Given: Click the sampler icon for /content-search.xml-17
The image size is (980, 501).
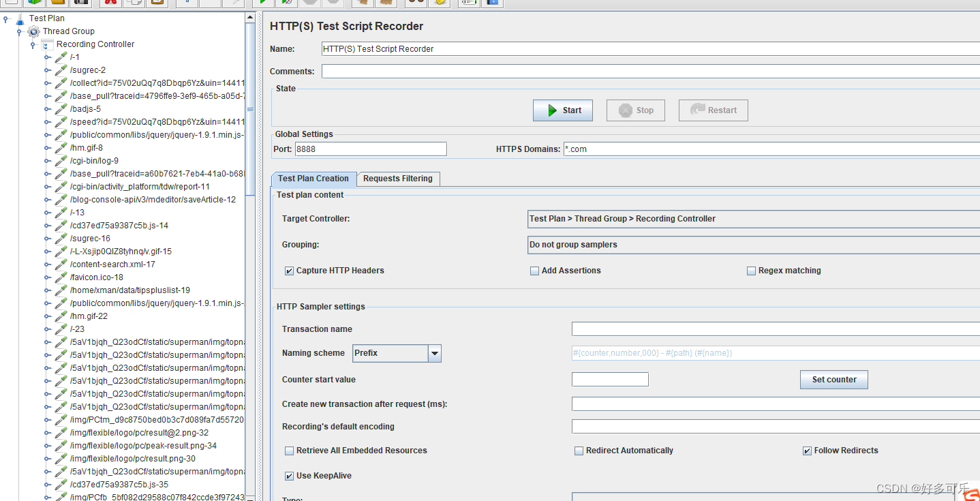Looking at the screenshot, I should tap(61, 264).
